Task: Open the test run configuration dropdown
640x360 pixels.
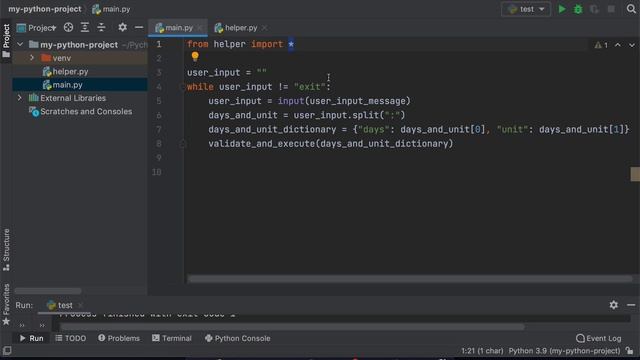Action: click(526, 9)
